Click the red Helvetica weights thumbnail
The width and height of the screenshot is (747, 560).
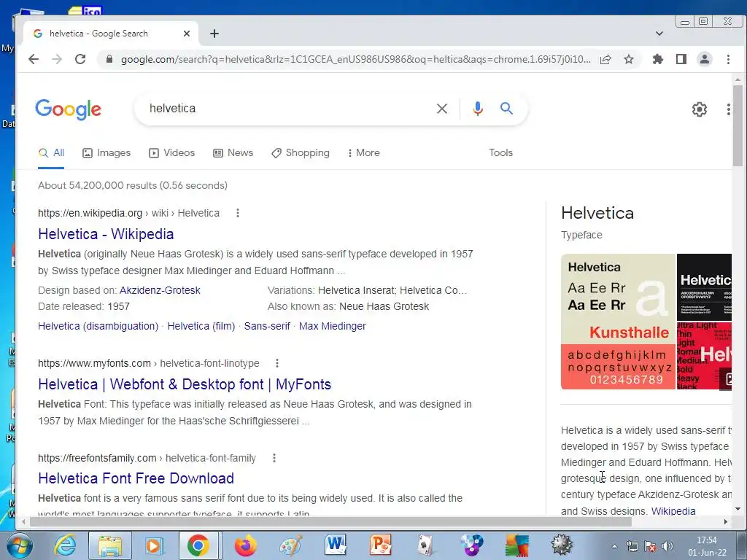coord(704,356)
